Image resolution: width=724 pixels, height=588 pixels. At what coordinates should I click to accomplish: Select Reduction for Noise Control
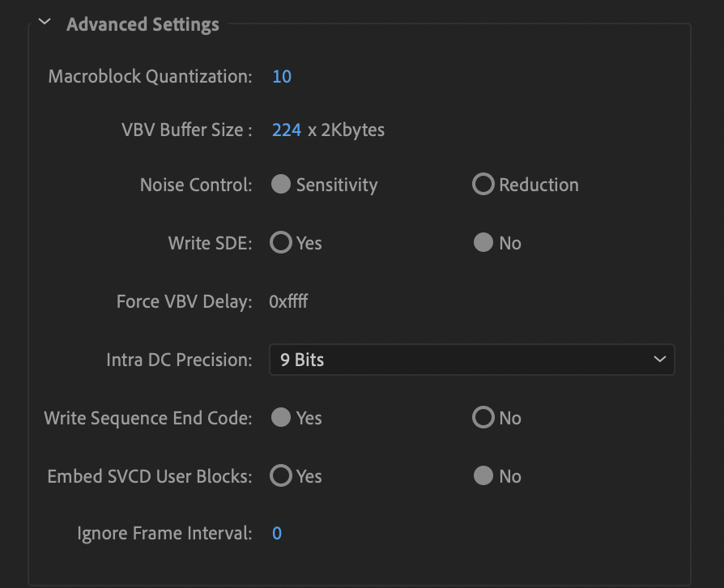pos(483,184)
